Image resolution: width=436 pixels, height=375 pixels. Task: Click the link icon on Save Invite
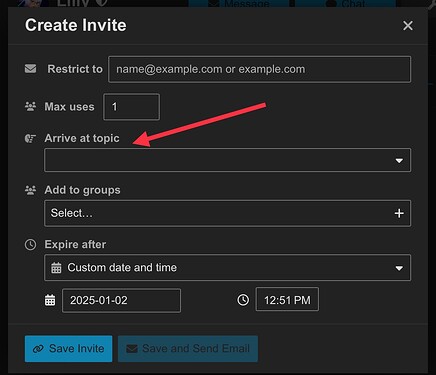[x=38, y=349]
